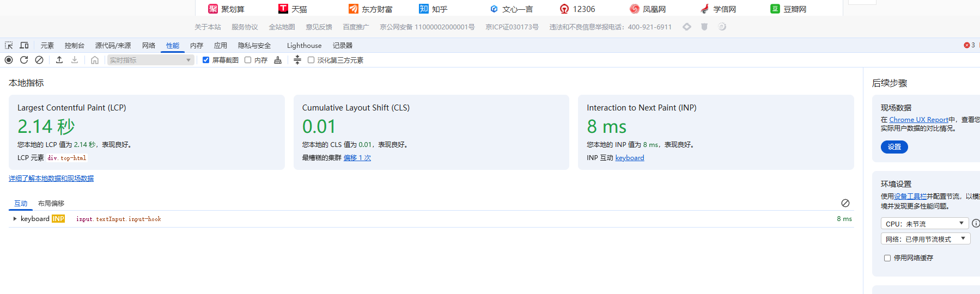The height and width of the screenshot is (294, 980).
Task: Click the 服务协议 footer link
Action: (245, 27)
